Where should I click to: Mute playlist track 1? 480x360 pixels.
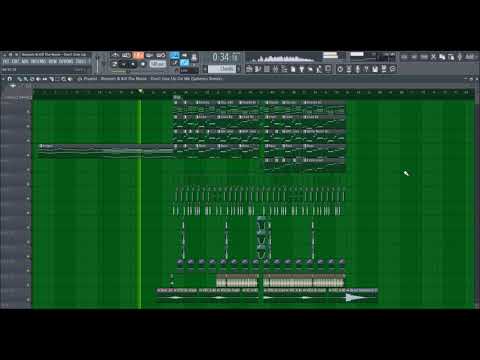(x=28, y=112)
